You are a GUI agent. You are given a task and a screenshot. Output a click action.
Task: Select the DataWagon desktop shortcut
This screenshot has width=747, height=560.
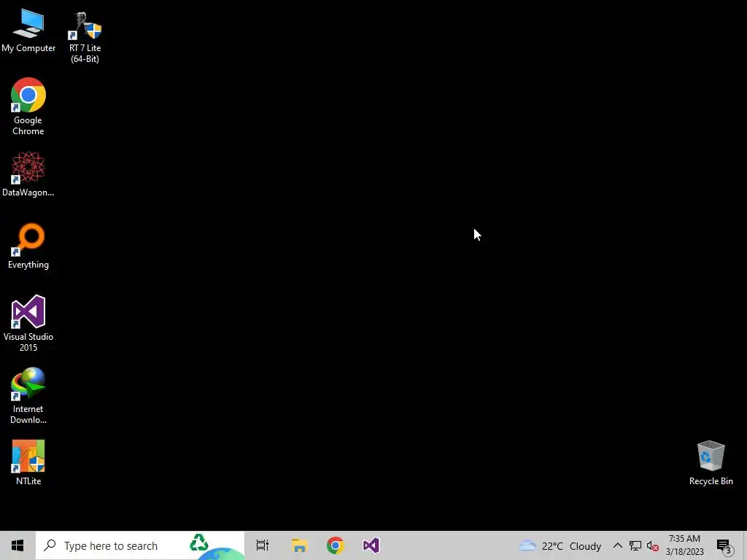click(x=28, y=174)
